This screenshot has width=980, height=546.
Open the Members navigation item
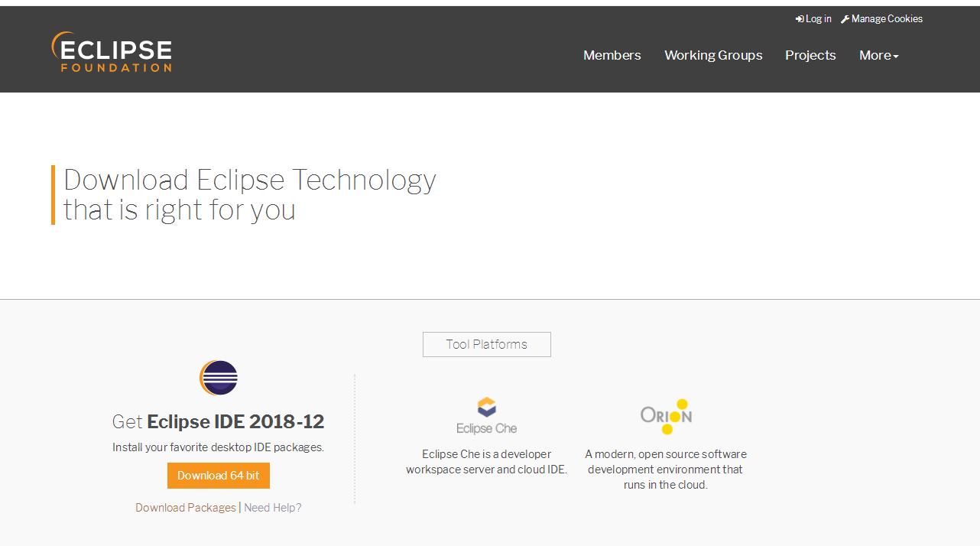point(612,55)
